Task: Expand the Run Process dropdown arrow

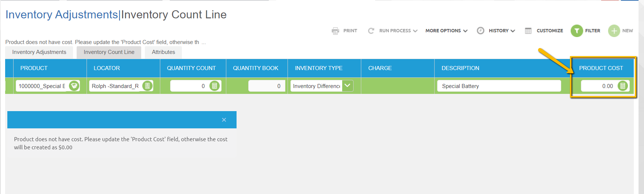Action: point(415,31)
